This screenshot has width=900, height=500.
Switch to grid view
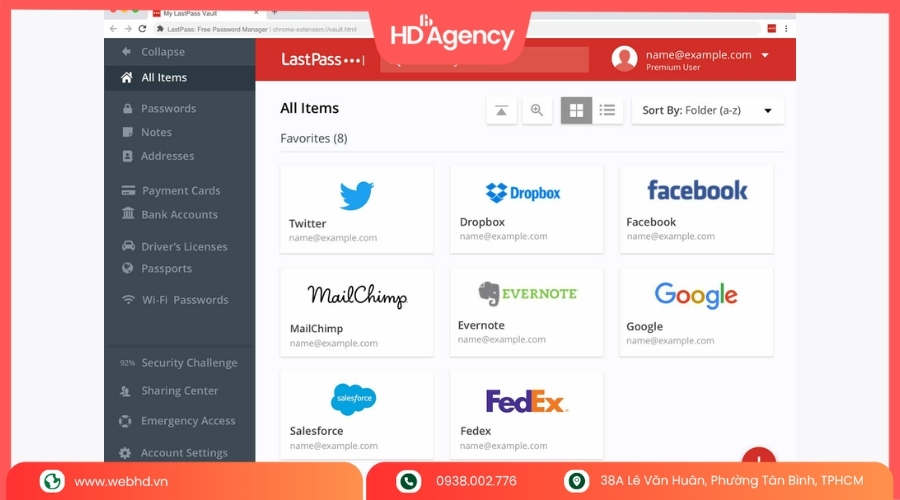click(576, 110)
